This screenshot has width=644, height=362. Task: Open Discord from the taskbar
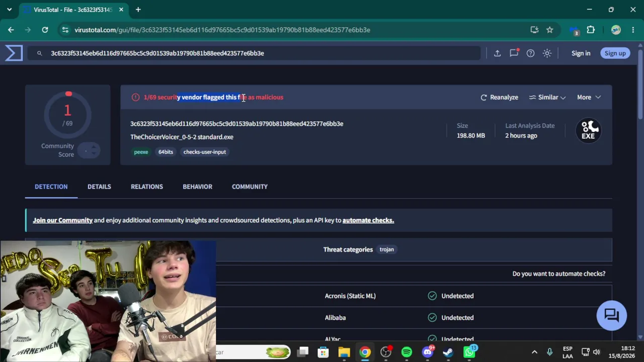(428, 352)
